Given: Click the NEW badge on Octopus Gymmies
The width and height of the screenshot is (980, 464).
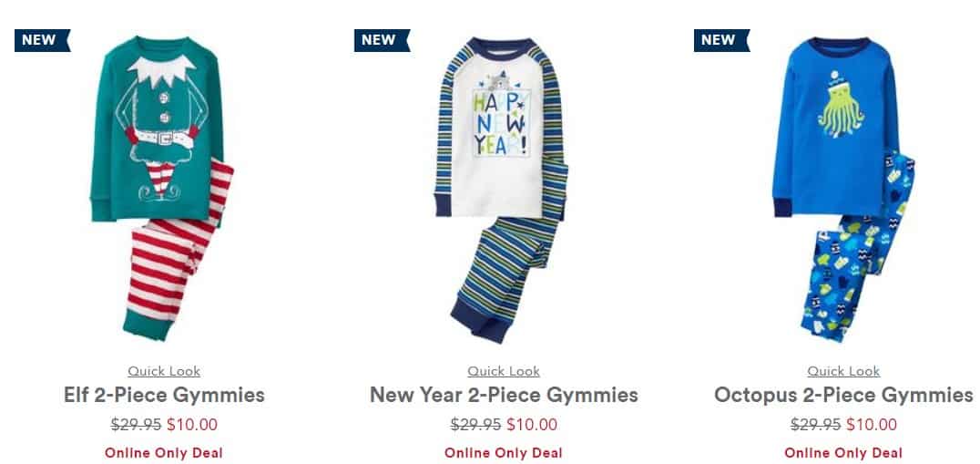Looking at the screenshot, I should pos(721,40).
